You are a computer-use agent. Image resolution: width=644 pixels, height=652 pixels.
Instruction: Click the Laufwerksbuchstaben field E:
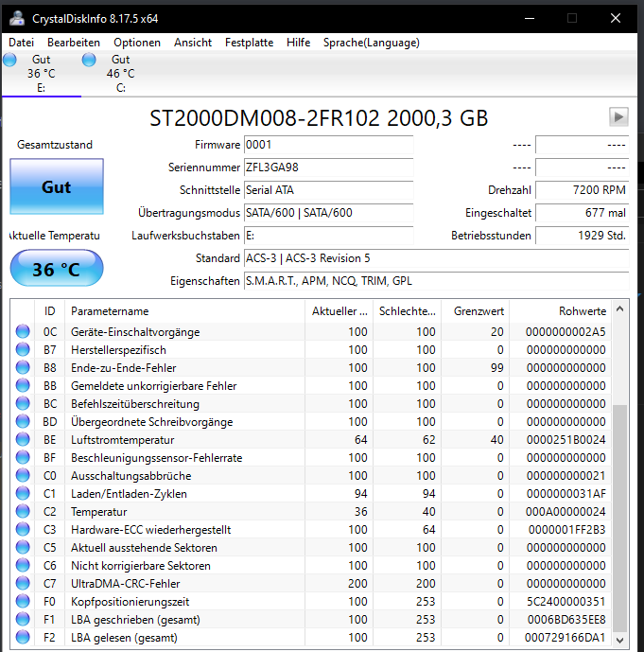[329, 236]
